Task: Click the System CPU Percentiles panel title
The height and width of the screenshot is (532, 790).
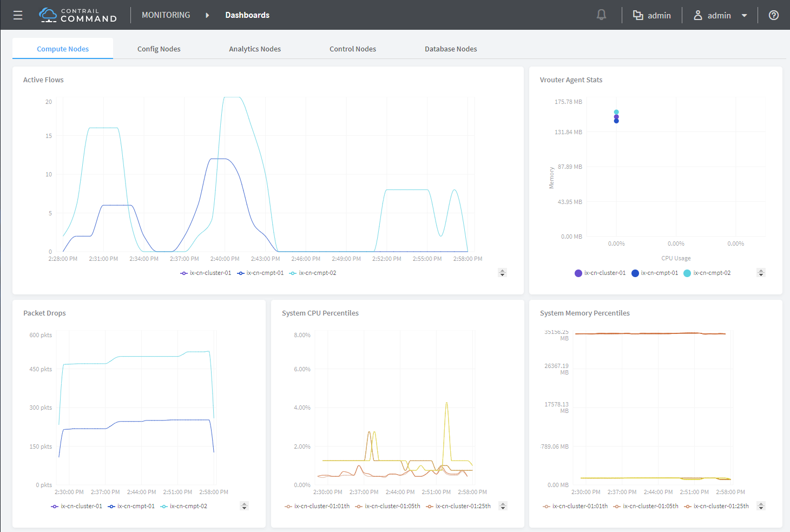Action: pos(320,313)
